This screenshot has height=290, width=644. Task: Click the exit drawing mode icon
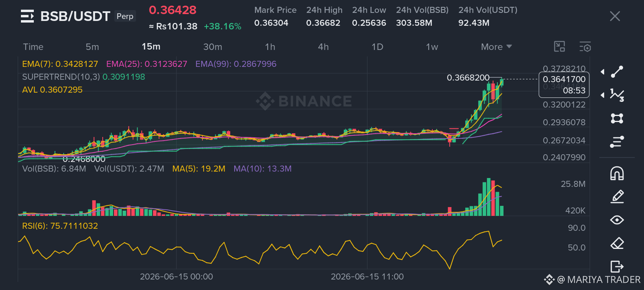coord(617,267)
